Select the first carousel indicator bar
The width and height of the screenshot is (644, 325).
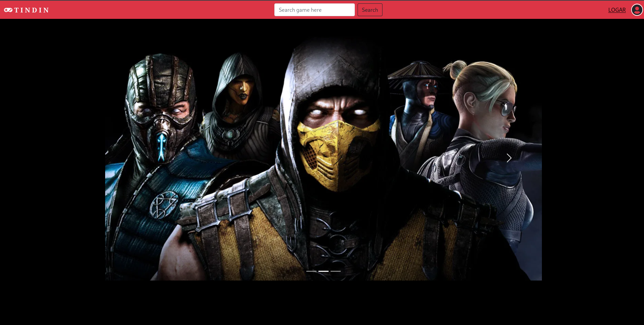(311, 271)
